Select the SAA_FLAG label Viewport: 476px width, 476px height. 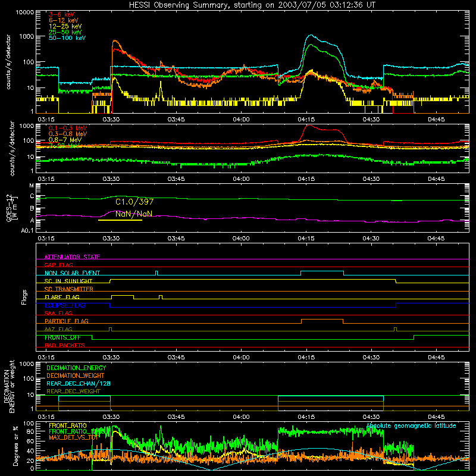pyautogui.click(x=58, y=313)
